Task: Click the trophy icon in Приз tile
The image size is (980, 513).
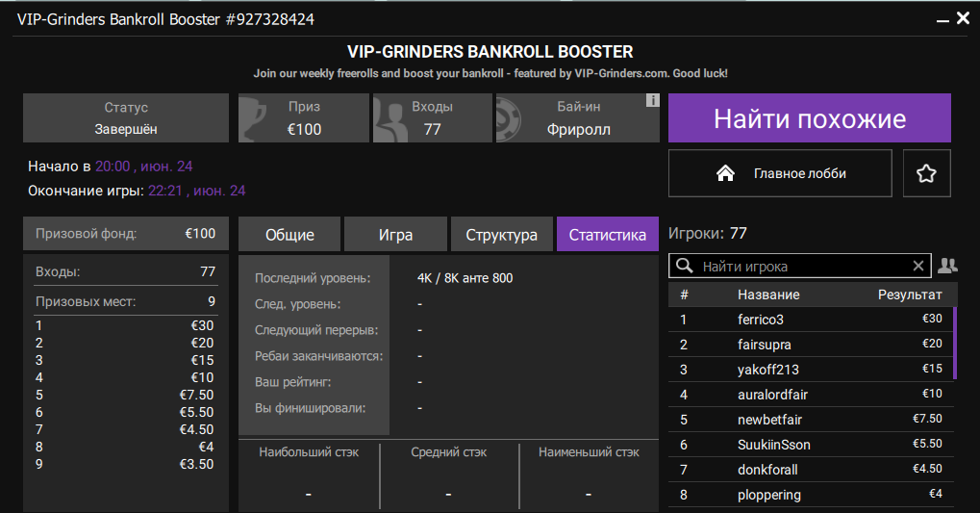Action: tap(253, 118)
